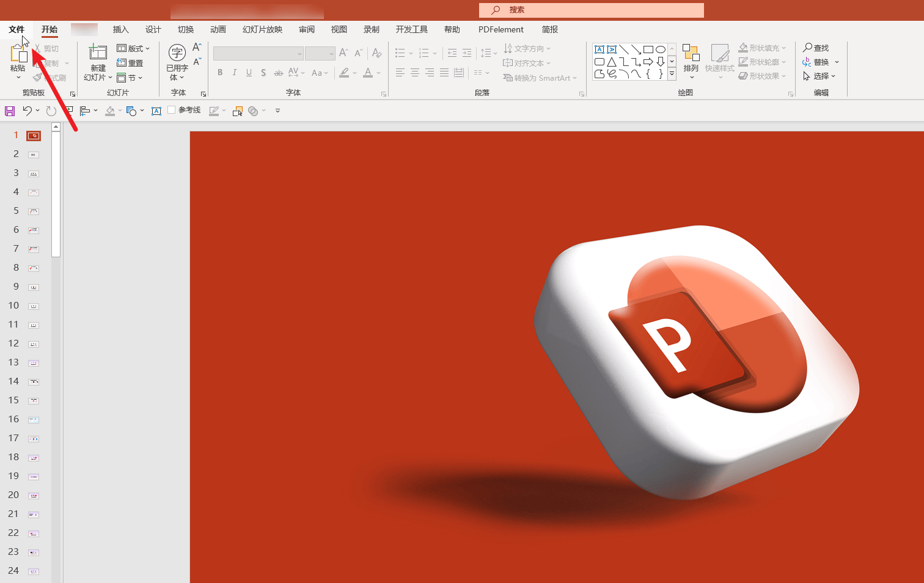924x583 pixels.
Task: Expand the 版式 layout dropdown
Action: click(x=133, y=48)
